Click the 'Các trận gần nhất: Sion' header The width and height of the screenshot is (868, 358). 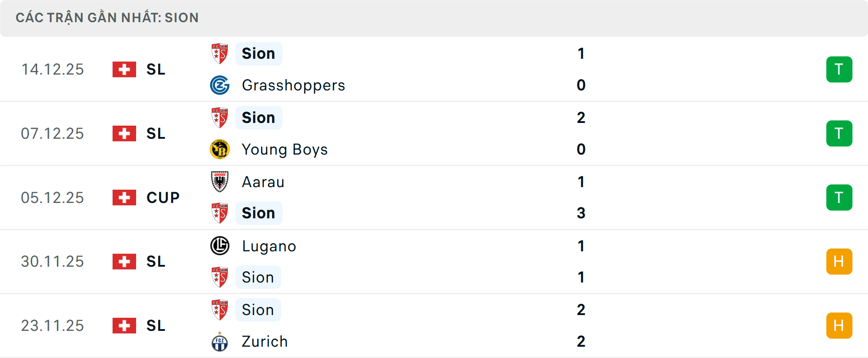[x=107, y=18]
